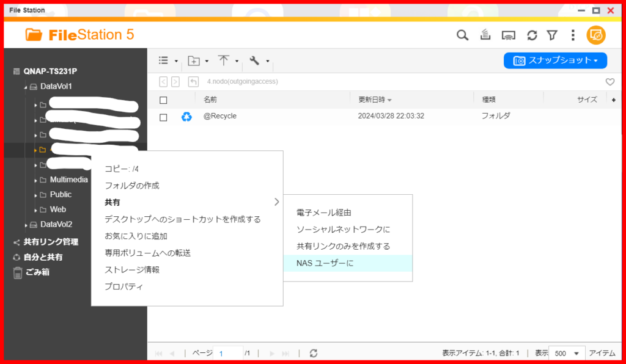Click the QNAP-TS231P server icon

pyautogui.click(x=17, y=72)
